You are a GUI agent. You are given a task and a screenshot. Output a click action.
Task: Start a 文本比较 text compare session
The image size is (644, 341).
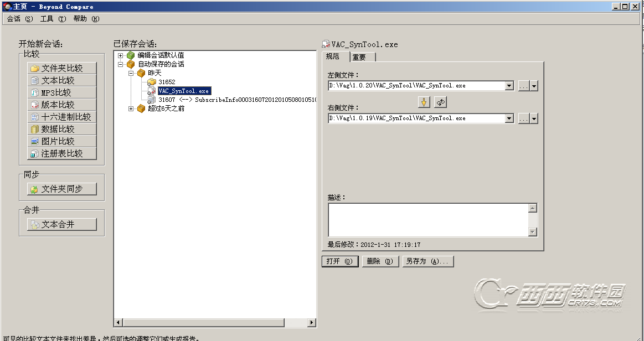62,80
